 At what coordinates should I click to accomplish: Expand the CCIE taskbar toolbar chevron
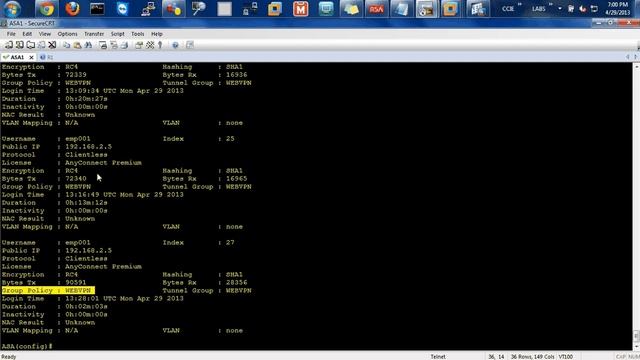tap(520, 5)
